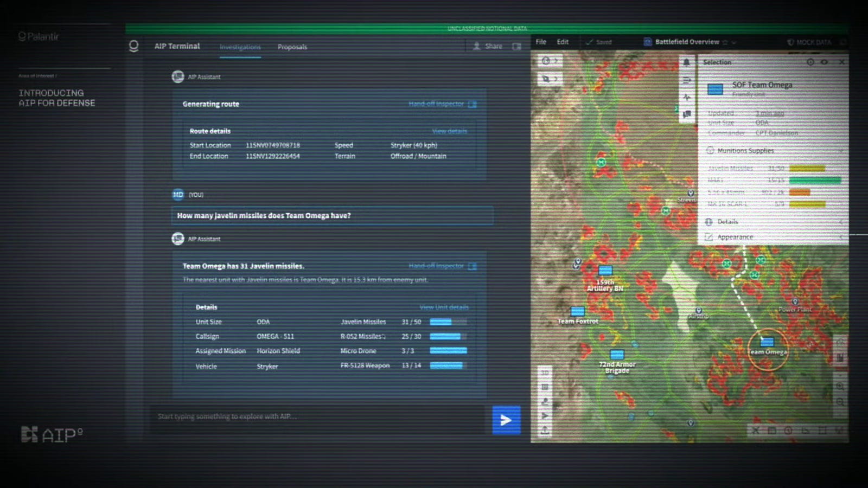Switch to the Investigations tab

pos(240,47)
